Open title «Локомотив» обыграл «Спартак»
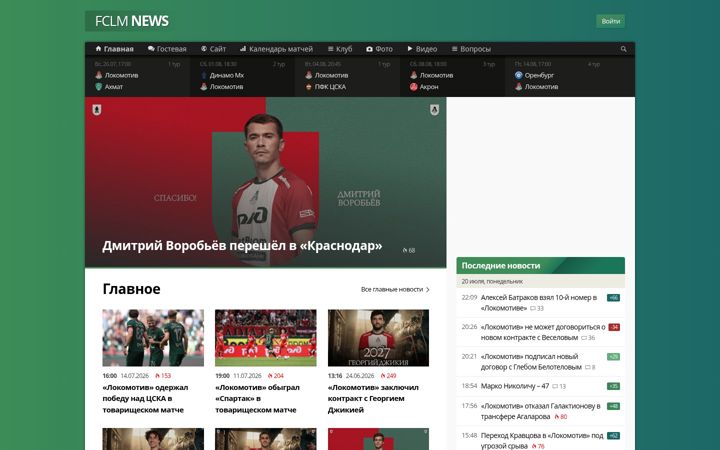720x450 pixels. coord(257,399)
